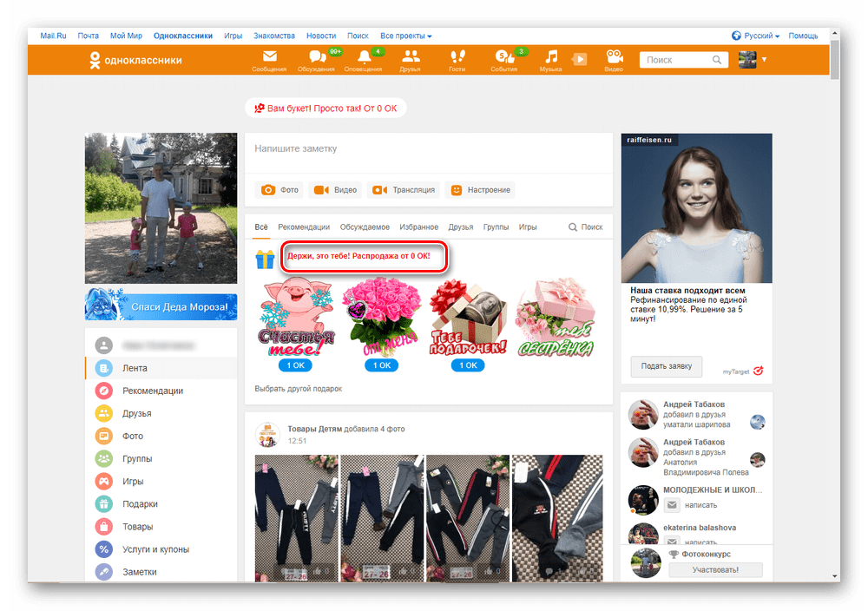The height and width of the screenshot is (611, 868).
Task: Open the Музыка music note icon
Action: coord(550,59)
